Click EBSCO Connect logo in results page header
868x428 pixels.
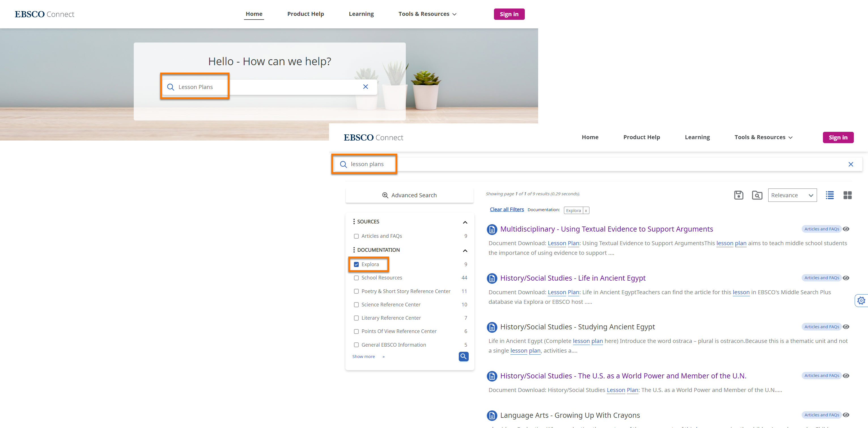[x=373, y=137]
